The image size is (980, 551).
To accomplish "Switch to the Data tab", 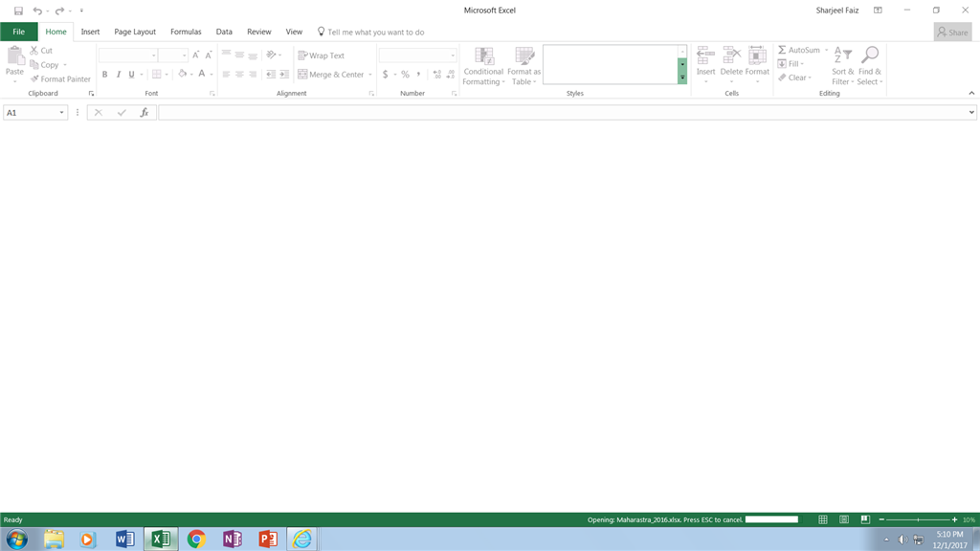I will click(x=224, y=32).
